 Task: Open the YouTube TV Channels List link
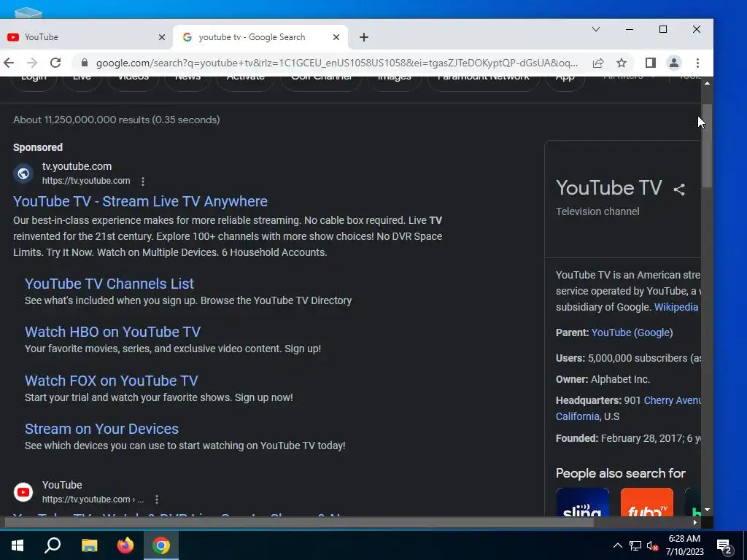(x=109, y=284)
